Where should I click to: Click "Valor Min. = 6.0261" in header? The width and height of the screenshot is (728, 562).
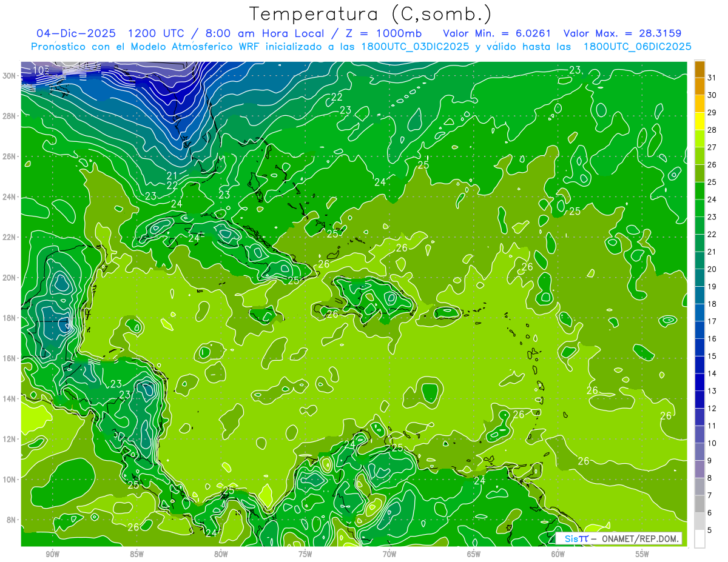497,33
